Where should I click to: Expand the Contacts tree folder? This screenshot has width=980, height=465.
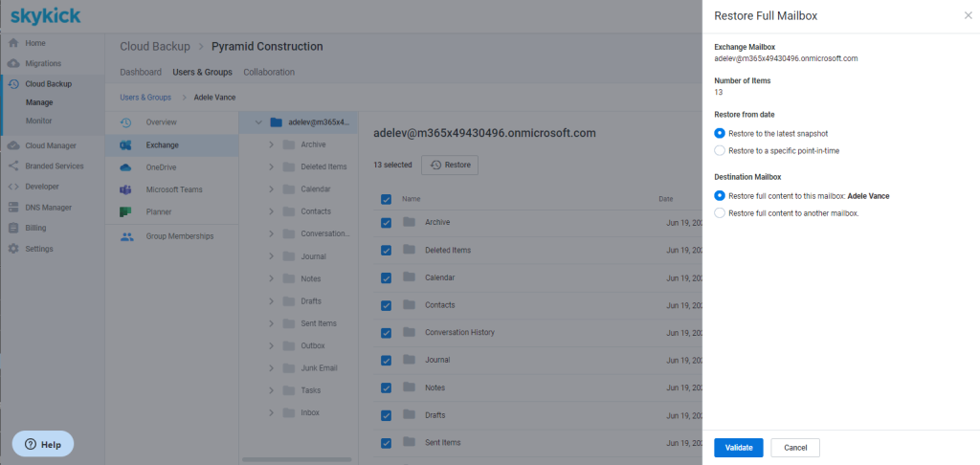(271, 211)
